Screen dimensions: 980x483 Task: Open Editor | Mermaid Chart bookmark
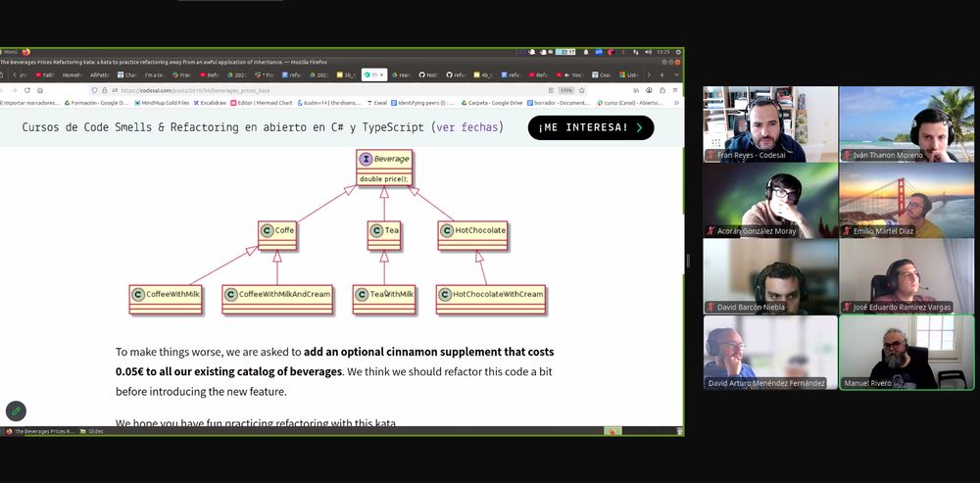262,103
